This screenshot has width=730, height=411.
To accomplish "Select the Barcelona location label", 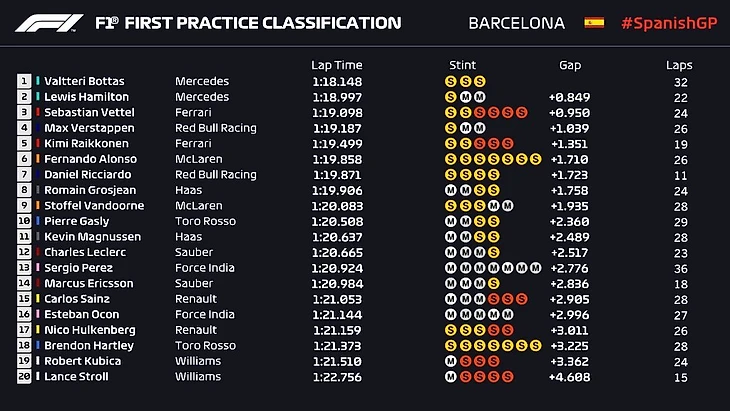I will click(x=516, y=23).
